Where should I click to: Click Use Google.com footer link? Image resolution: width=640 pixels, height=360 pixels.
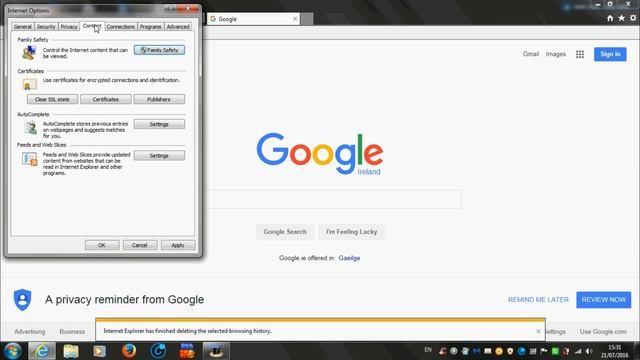603,331
